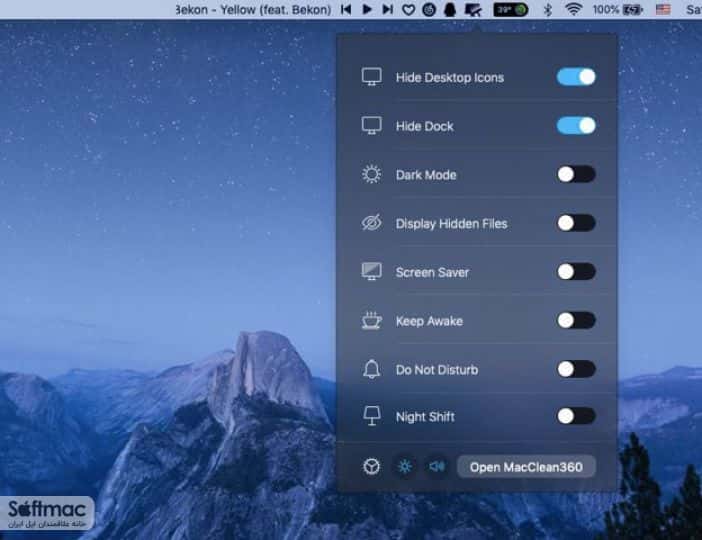
Task: Switch on Keep Awake toggle
Action: point(576,320)
